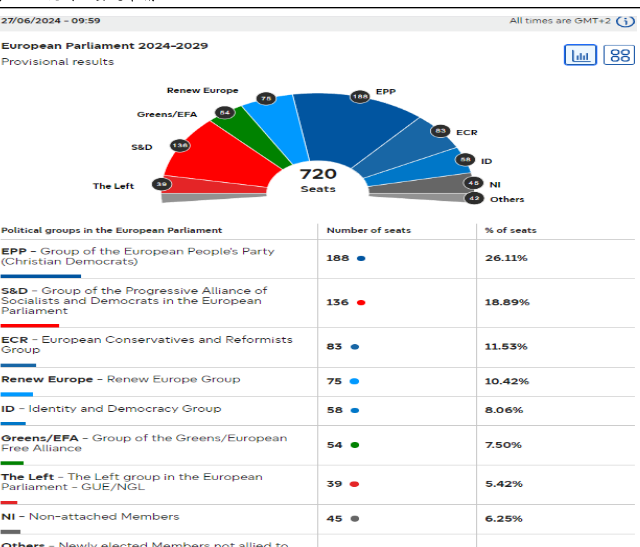Switch to the grid view icon

[619, 56]
